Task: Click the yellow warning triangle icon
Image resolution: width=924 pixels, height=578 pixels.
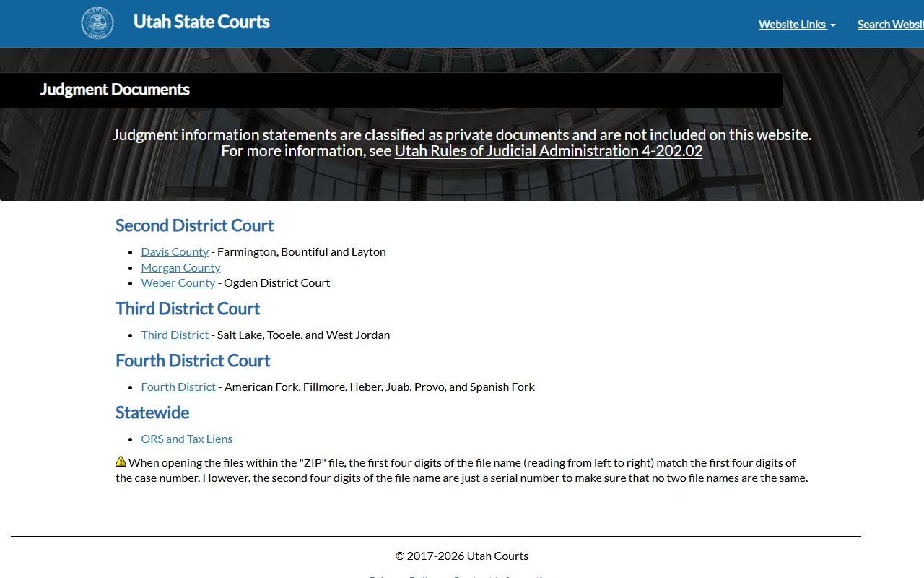Action: pos(121,462)
